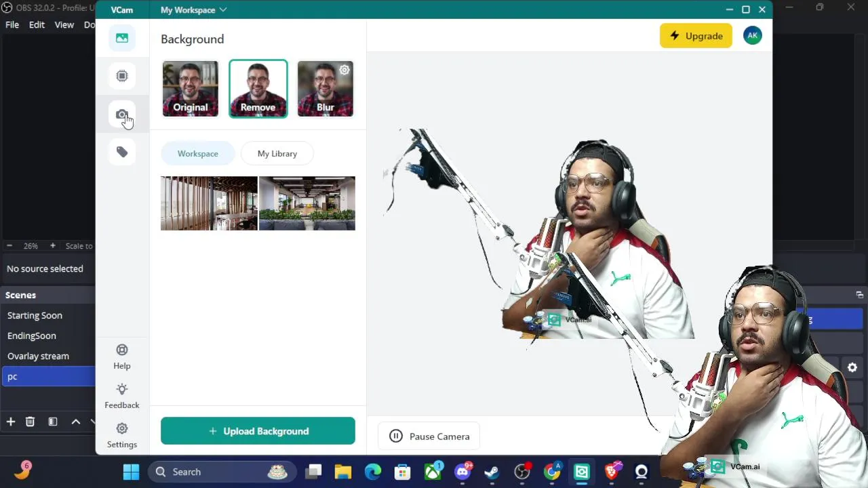Open Steam from taskbar
Screen dimensions: 868x488
coord(492,472)
